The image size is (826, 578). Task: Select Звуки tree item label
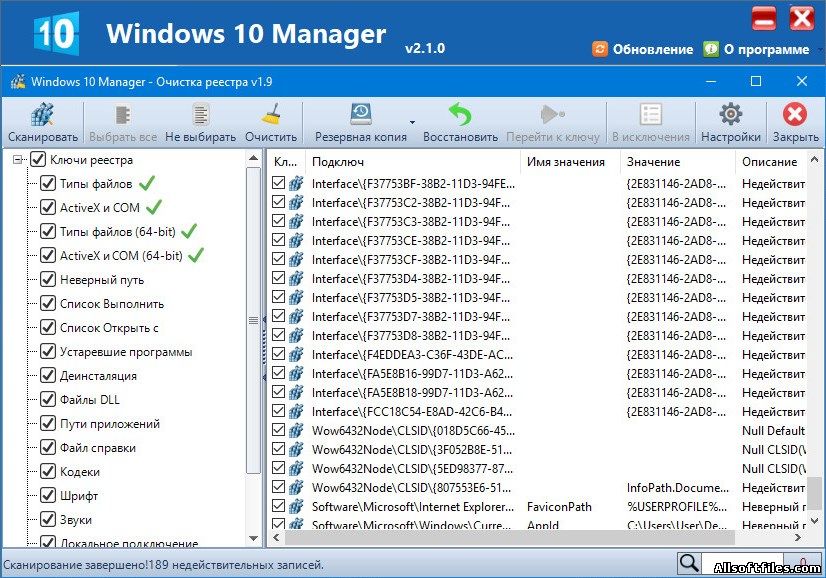pos(76,520)
